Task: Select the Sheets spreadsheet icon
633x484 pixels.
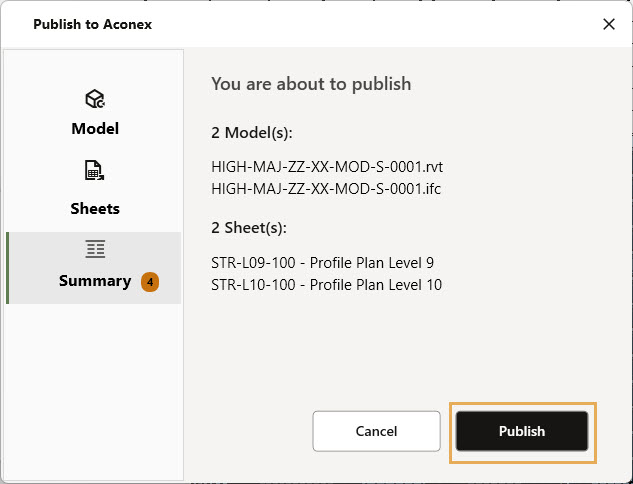Action: click(95, 171)
